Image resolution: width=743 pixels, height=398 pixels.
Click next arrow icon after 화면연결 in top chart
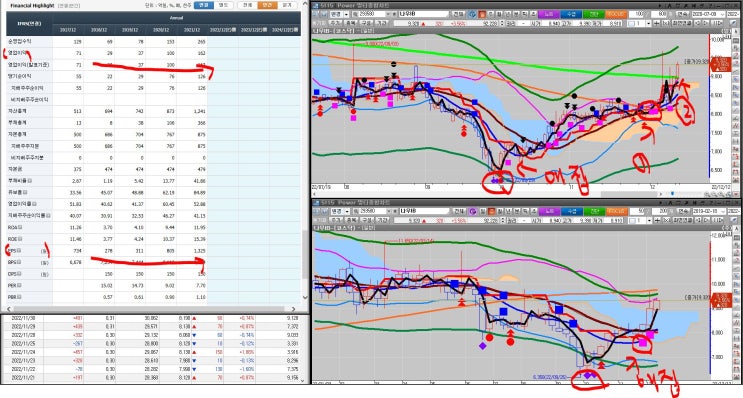[706, 23]
